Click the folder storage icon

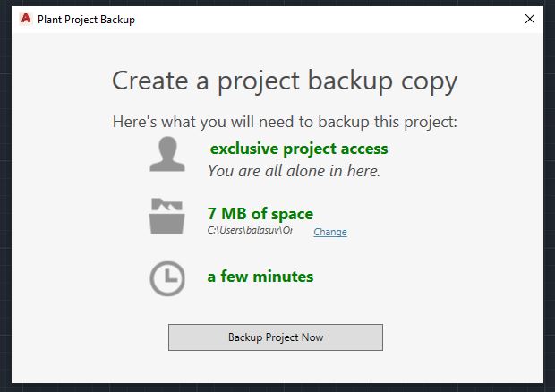(x=167, y=217)
